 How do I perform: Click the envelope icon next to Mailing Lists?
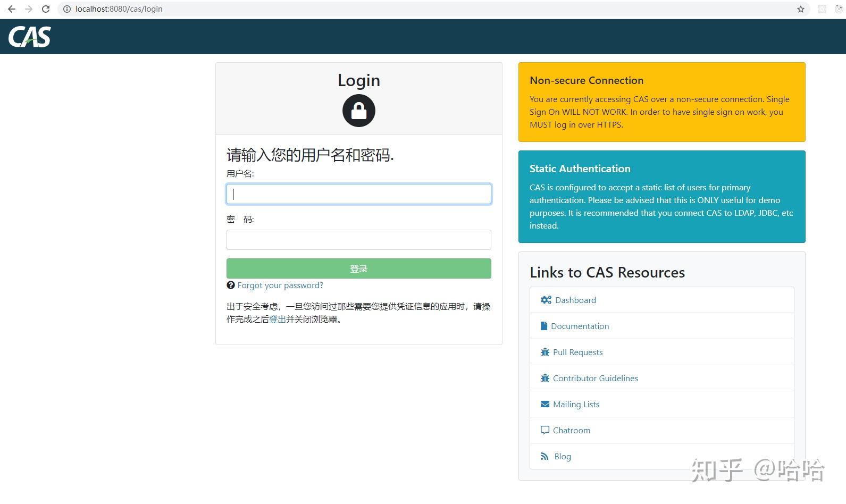(x=545, y=404)
